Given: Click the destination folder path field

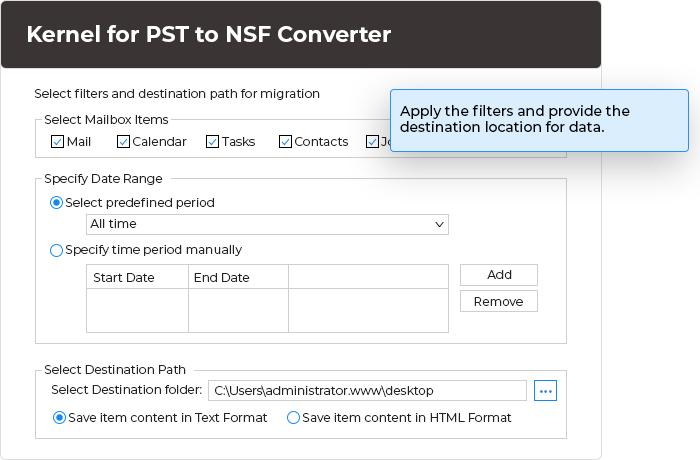Looking at the screenshot, I should tap(367, 391).
